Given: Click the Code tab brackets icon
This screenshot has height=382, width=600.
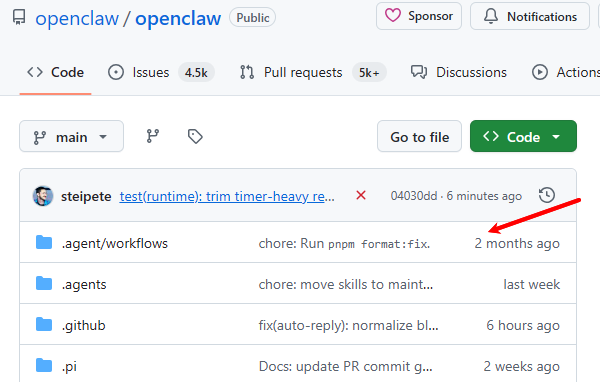Looking at the screenshot, I should 35,72.
